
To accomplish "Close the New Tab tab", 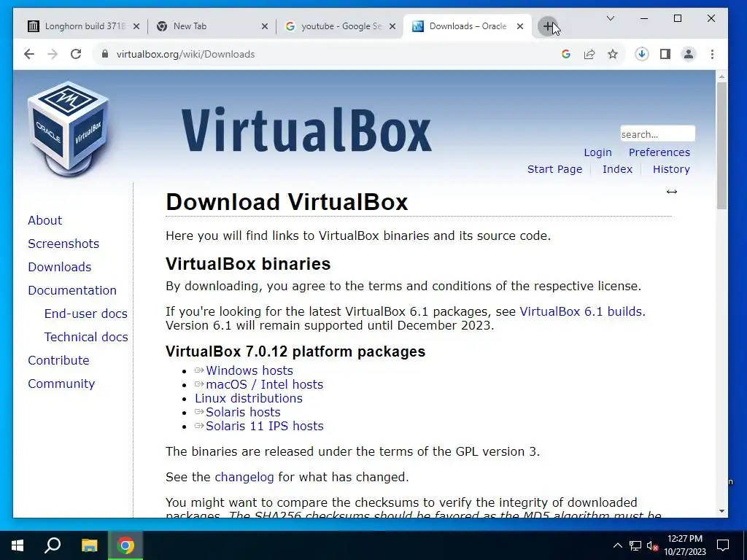I will pos(265,26).
